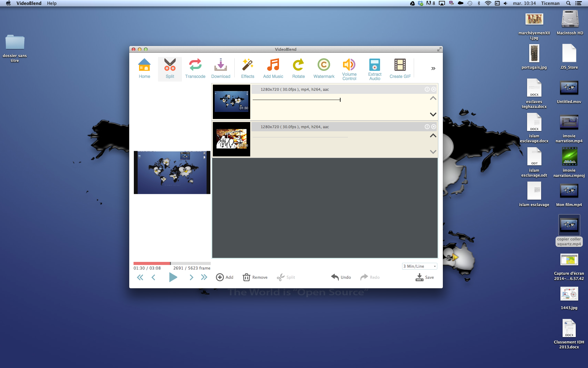The height and width of the screenshot is (368, 588).
Task: Open the VideoBlend menu in menu bar
Action: coord(29,3)
